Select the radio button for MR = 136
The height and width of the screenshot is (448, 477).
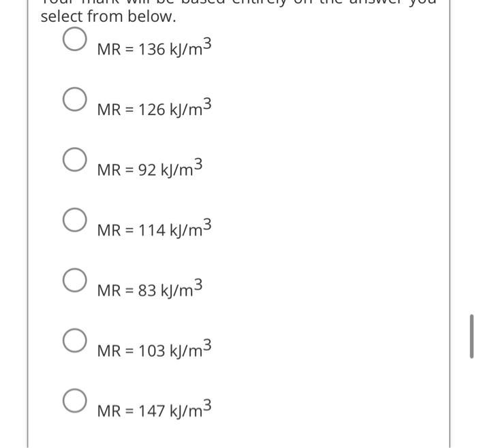(x=74, y=39)
